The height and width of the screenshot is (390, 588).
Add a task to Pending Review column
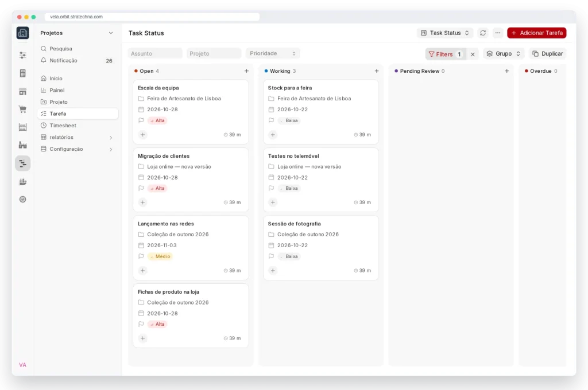point(506,71)
